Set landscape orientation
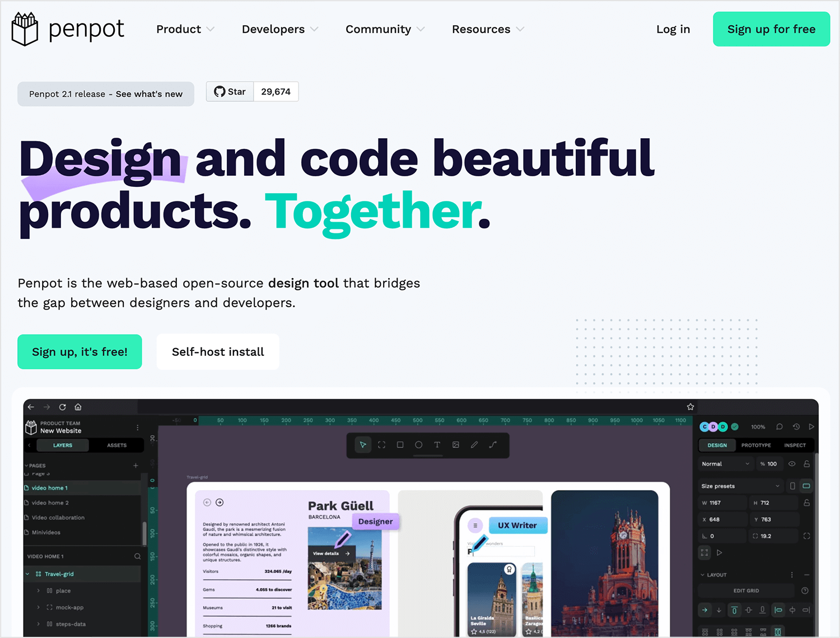 (x=806, y=486)
